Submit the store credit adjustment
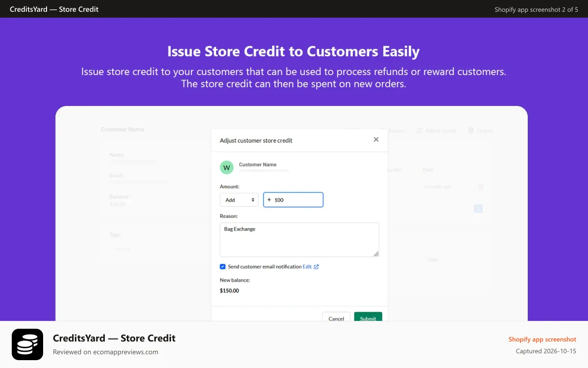This screenshot has height=368, width=588. (368, 318)
